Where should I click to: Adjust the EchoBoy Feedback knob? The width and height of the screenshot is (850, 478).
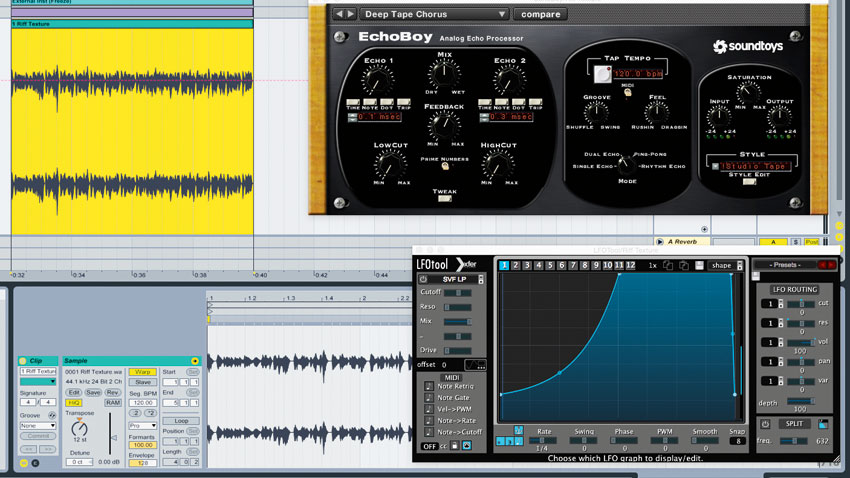click(444, 126)
